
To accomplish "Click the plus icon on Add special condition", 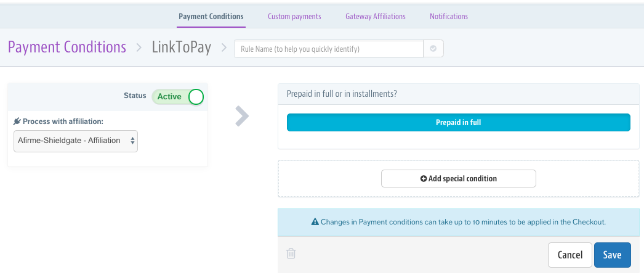I will 424,179.
